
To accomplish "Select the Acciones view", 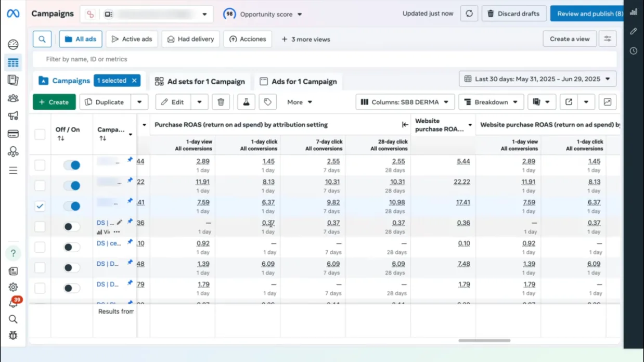I will click(x=248, y=39).
